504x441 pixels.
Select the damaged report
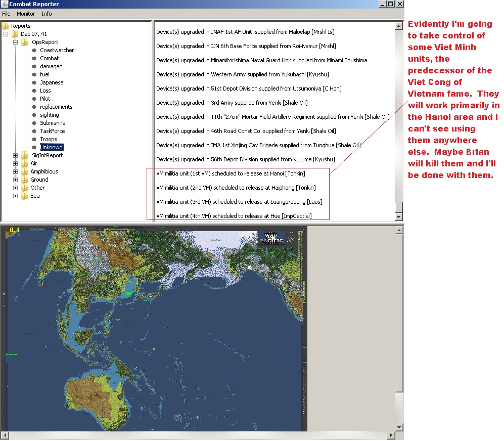(51, 66)
